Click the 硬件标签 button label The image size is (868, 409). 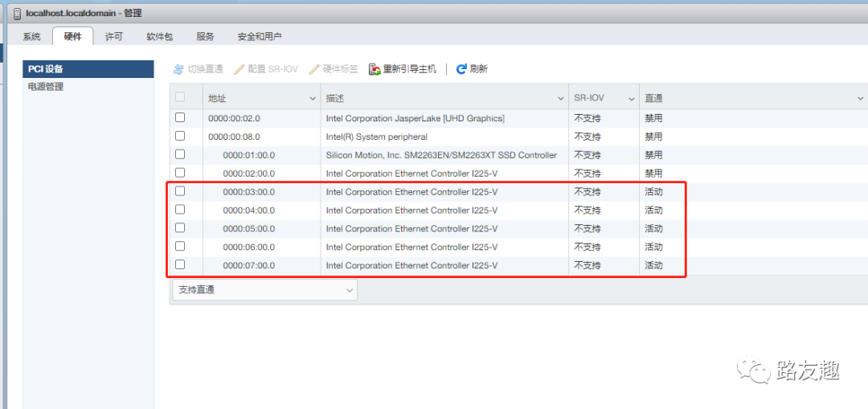[341, 69]
